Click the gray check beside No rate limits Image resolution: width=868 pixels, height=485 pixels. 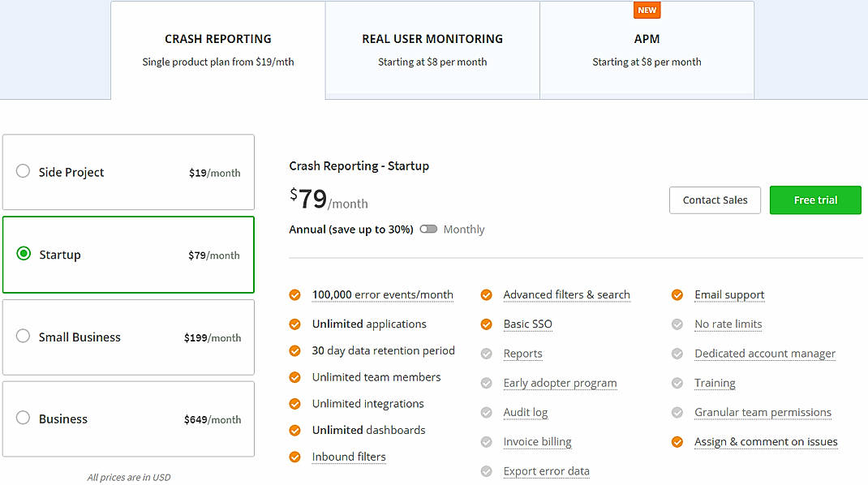coord(677,324)
